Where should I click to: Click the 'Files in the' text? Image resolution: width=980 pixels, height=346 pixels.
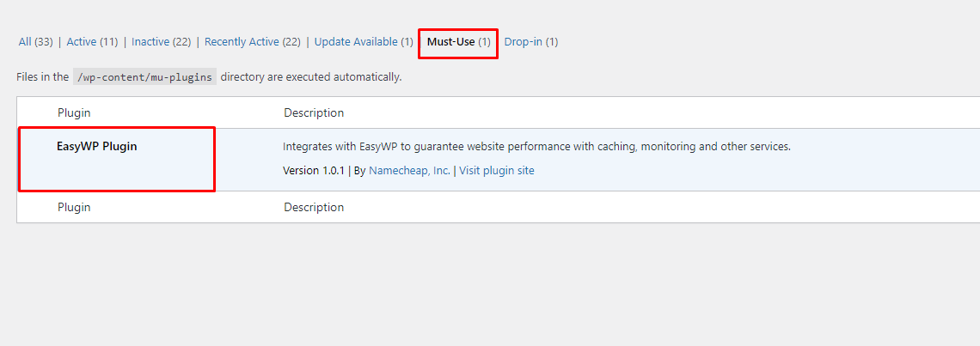click(x=42, y=77)
